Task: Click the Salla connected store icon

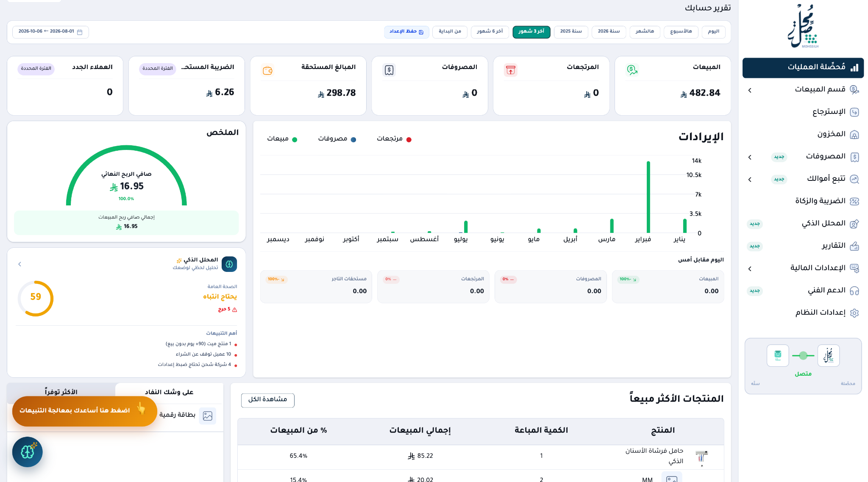Action: (778, 355)
